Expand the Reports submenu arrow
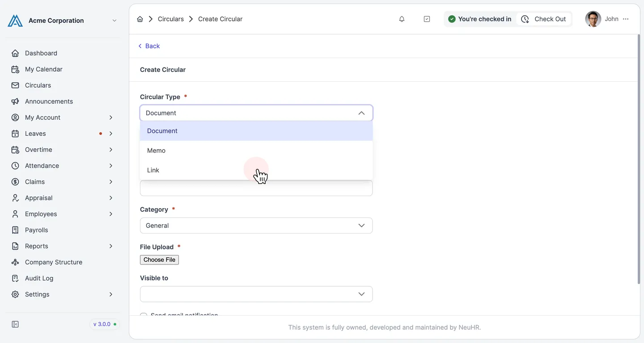644x343 pixels. [111, 246]
